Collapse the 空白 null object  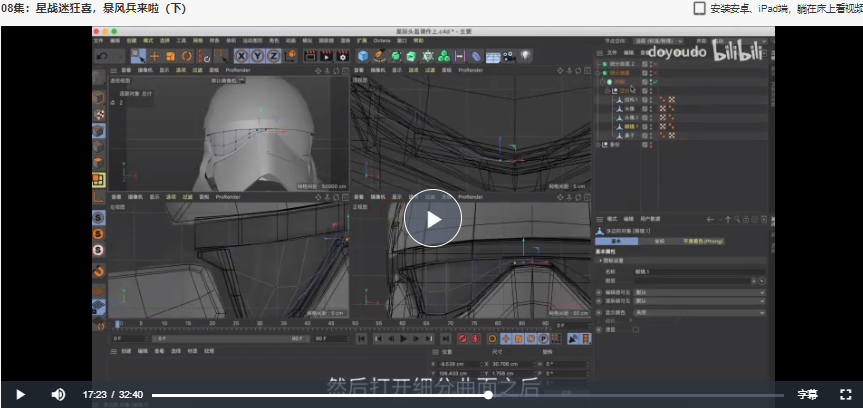click(607, 91)
